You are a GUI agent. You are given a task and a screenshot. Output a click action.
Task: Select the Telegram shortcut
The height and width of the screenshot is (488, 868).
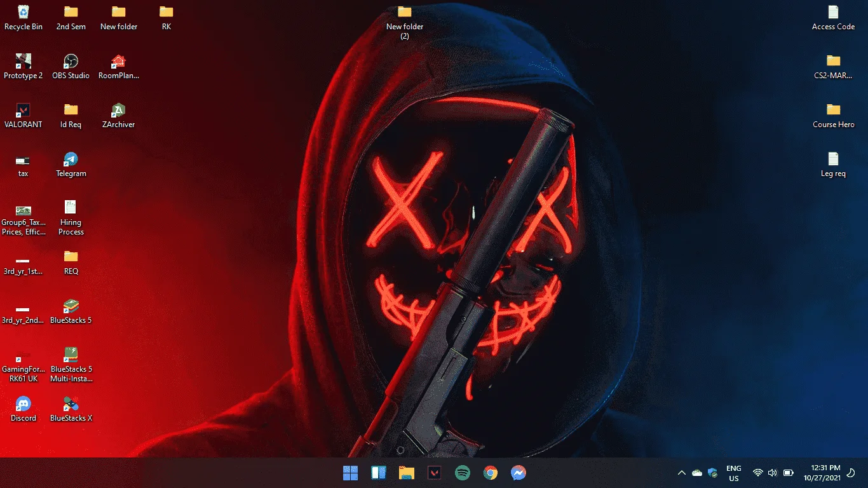click(71, 165)
